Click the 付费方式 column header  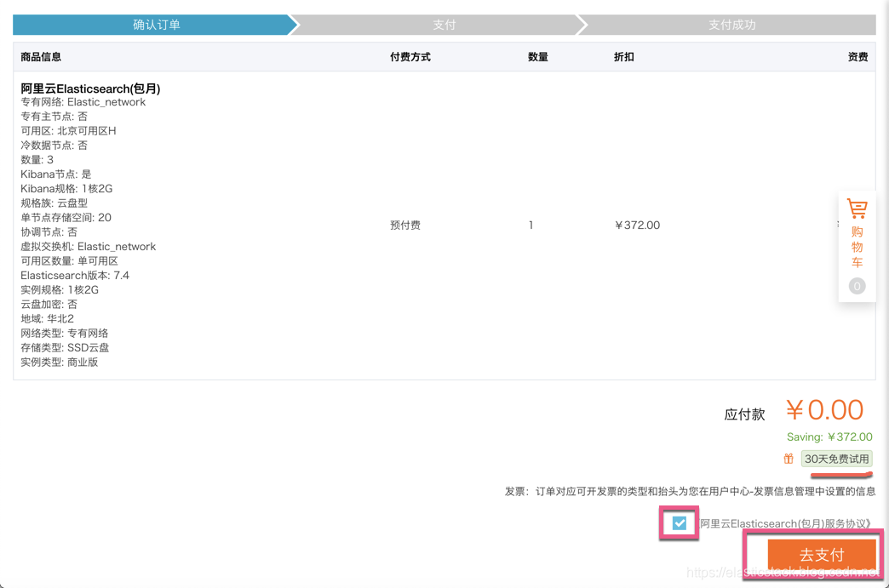[410, 57]
